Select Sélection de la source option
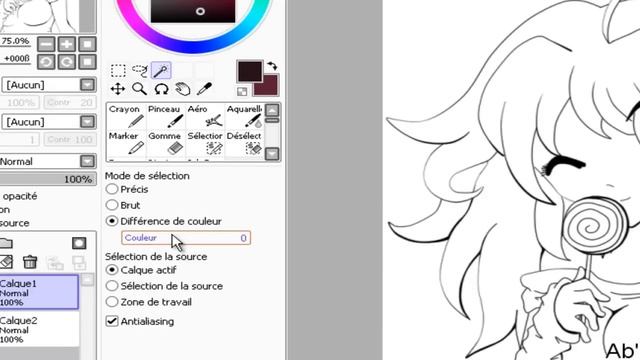 point(112,286)
